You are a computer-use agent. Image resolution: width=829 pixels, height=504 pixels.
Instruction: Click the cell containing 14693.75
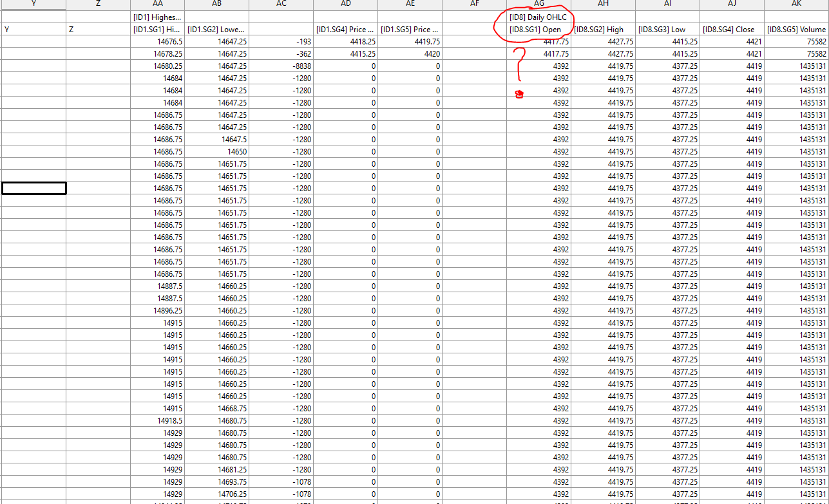coord(216,482)
